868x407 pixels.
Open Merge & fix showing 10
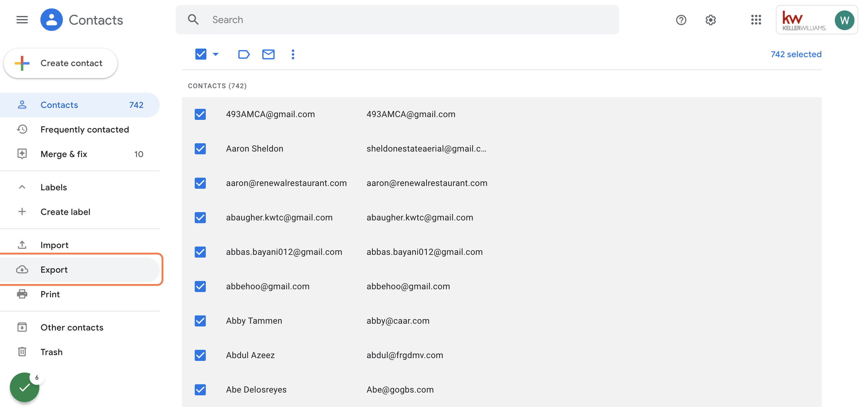point(80,154)
